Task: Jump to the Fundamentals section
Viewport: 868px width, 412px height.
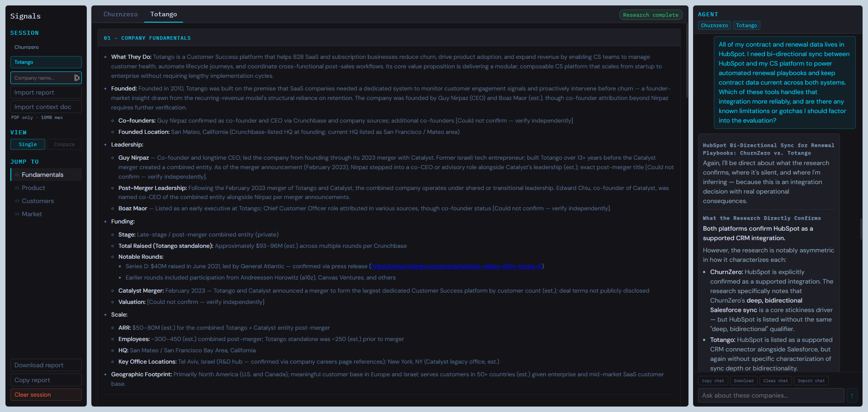Action: (x=46, y=175)
